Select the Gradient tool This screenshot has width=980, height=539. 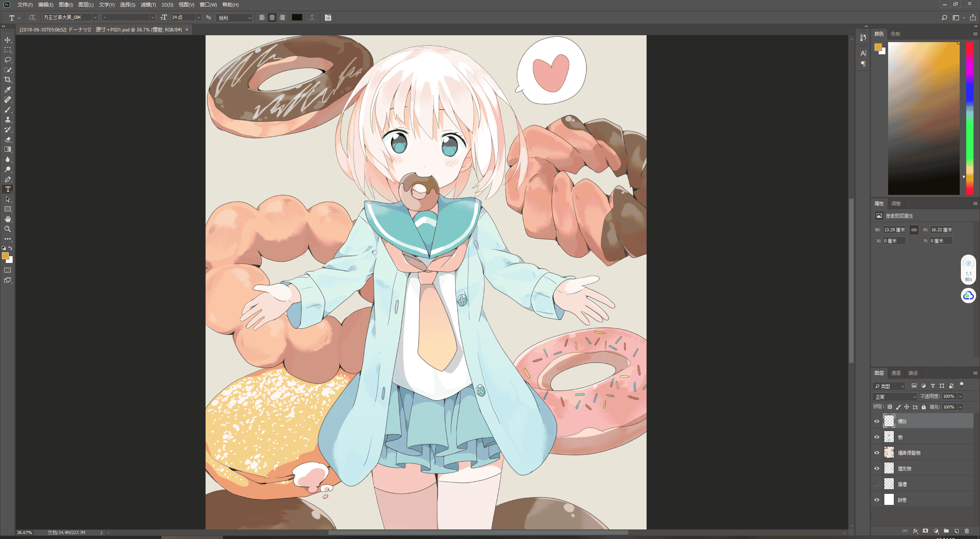pos(8,149)
